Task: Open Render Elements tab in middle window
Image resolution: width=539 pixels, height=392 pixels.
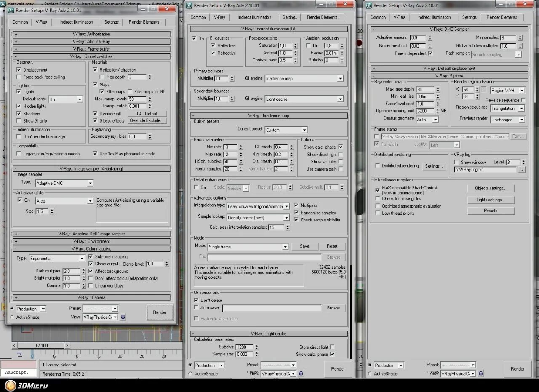Action: 322,17
